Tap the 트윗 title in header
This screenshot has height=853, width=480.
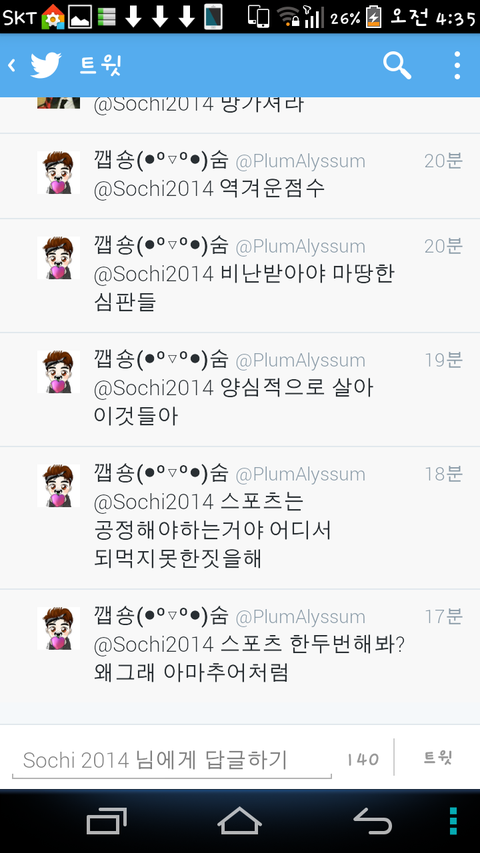100,66
